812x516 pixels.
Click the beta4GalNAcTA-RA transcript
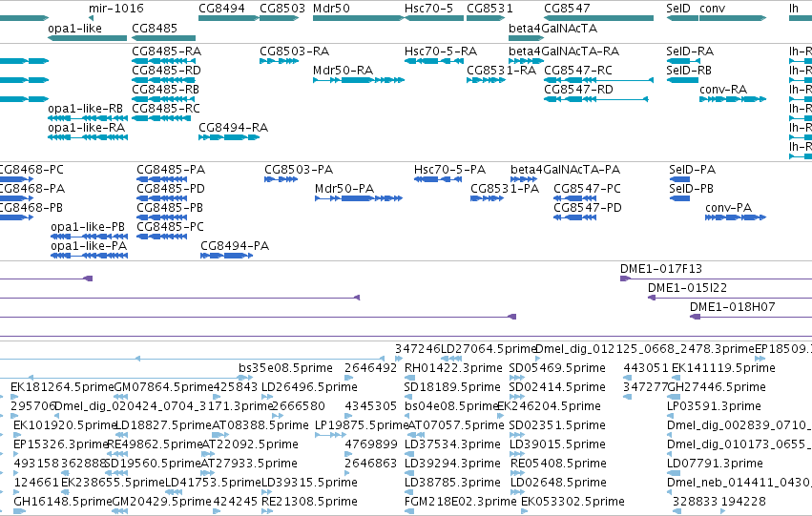[526, 61]
